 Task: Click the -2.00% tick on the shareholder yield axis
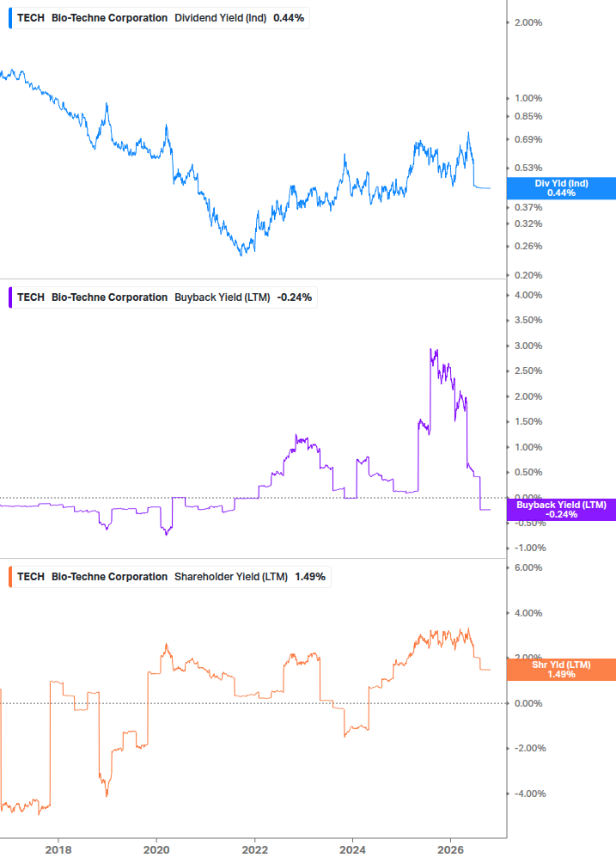(x=530, y=748)
